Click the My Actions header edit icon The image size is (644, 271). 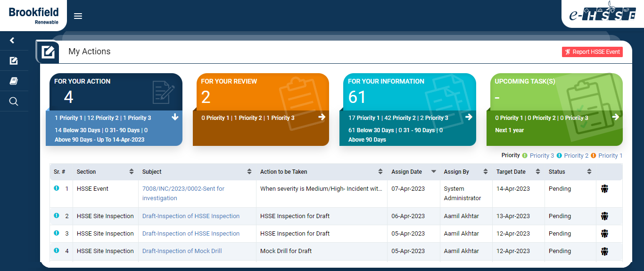coord(48,52)
